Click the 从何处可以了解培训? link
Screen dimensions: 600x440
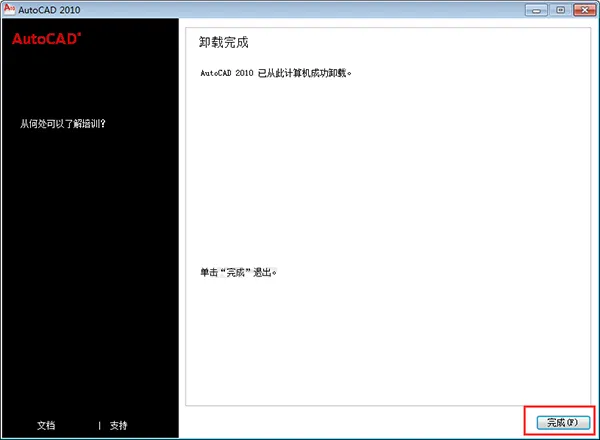(x=63, y=124)
